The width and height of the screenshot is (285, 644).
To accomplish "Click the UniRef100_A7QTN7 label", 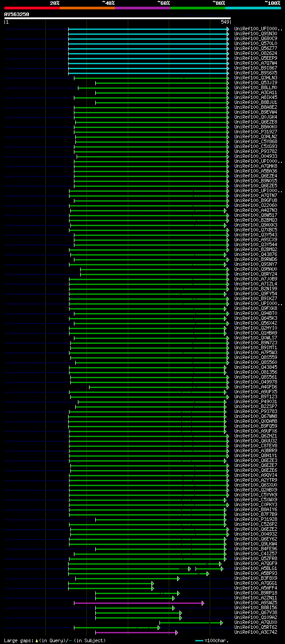I will pos(256,195).
